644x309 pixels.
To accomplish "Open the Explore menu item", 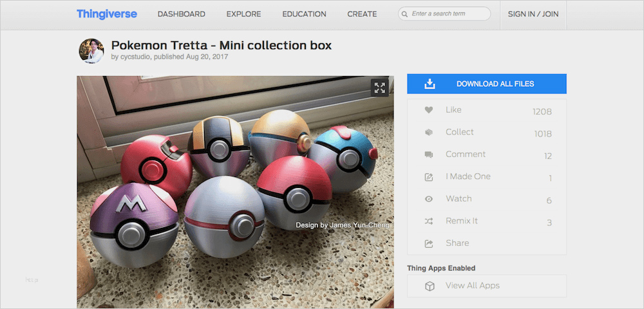I will tap(243, 14).
